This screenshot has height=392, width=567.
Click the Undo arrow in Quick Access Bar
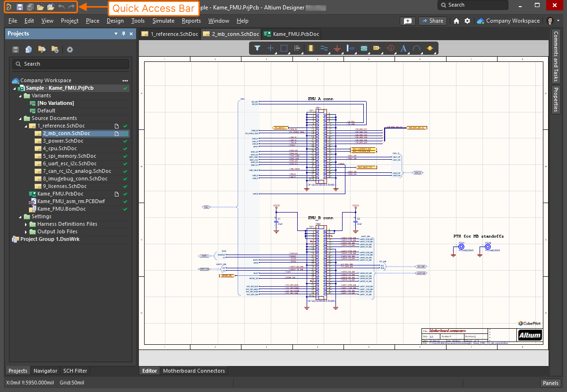61,7
